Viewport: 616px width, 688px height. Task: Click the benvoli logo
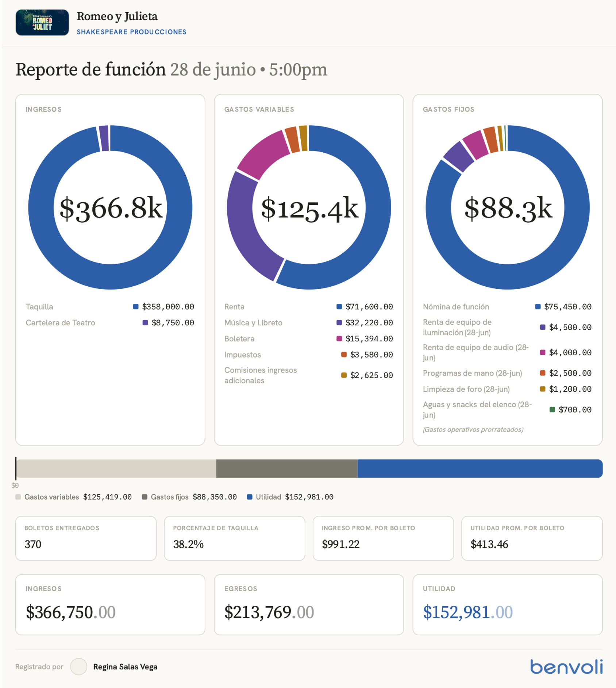click(566, 666)
